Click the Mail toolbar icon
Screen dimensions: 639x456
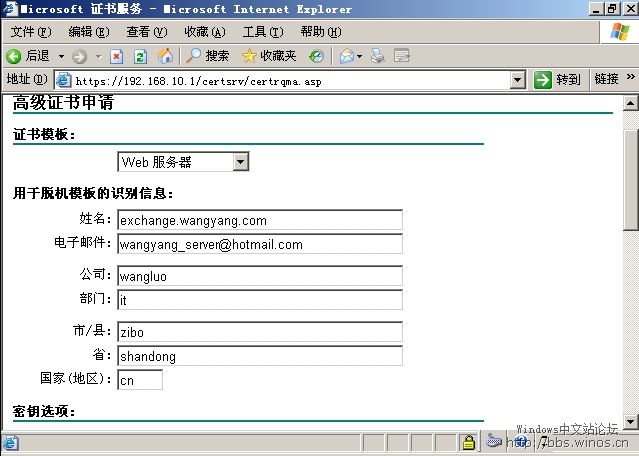pyautogui.click(x=346, y=56)
